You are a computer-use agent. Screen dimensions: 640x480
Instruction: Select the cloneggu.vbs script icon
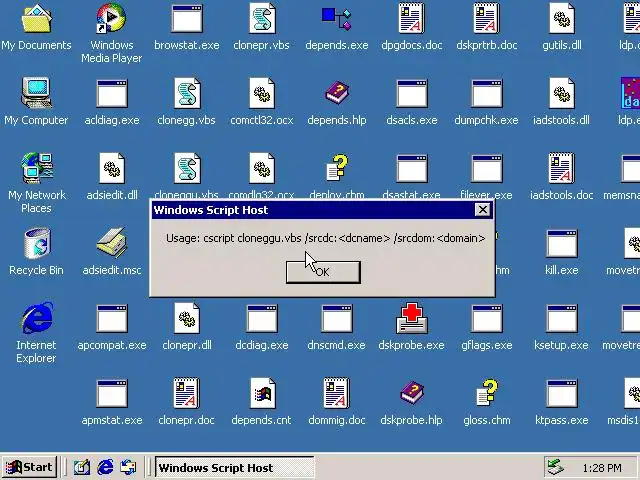tap(187, 169)
